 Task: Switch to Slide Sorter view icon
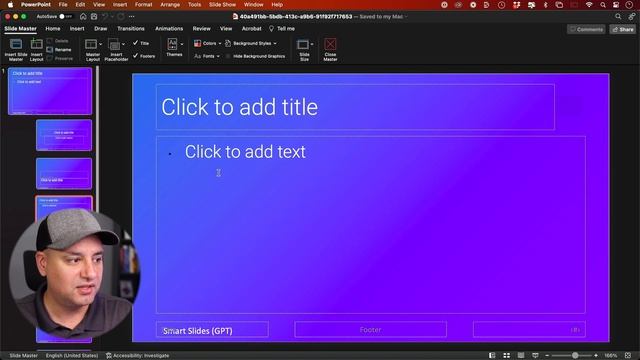click(x=507, y=356)
